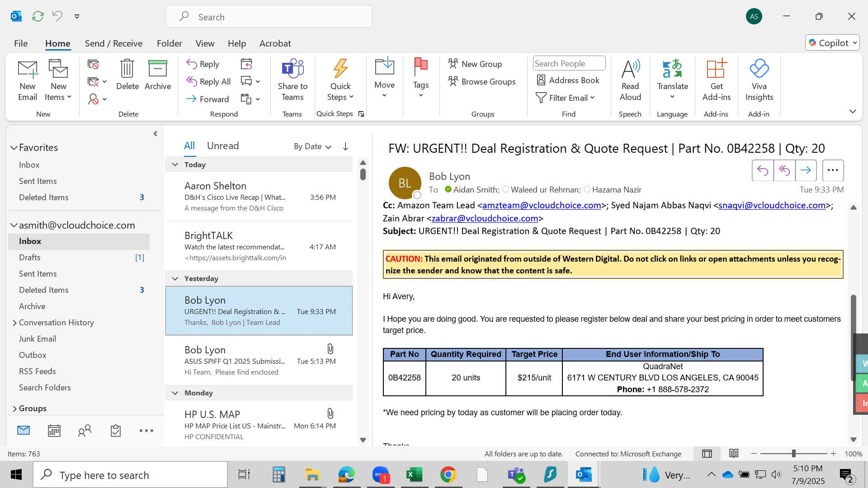Open more actions ellipsis in reading pane
Image resolution: width=868 pixels, height=488 pixels.
(x=833, y=170)
